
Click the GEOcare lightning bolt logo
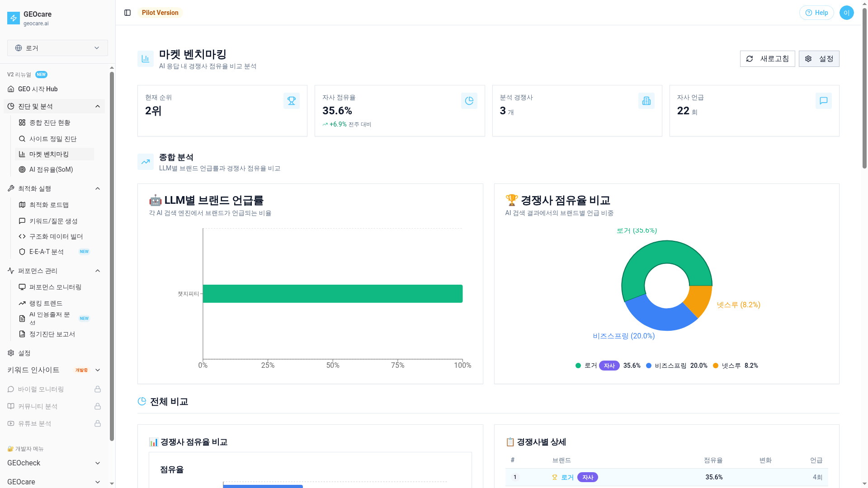13,18
